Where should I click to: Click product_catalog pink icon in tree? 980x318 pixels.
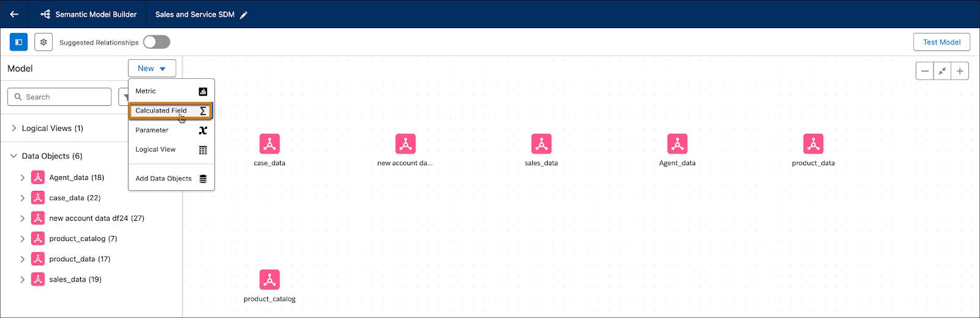(x=38, y=239)
